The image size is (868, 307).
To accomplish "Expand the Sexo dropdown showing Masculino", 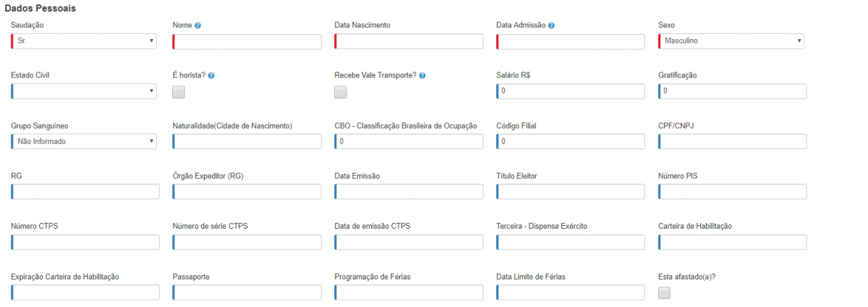I will pyautogui.click(x=731, y=41).
